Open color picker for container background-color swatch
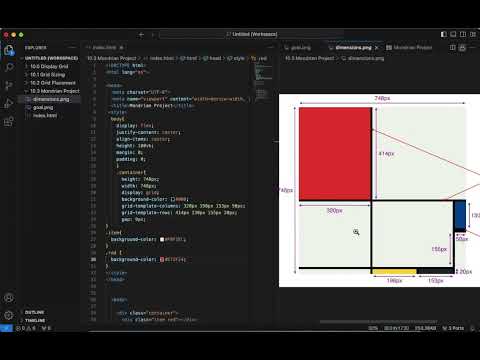This screenshot has width=480, height=360. (x=173, y=199)
